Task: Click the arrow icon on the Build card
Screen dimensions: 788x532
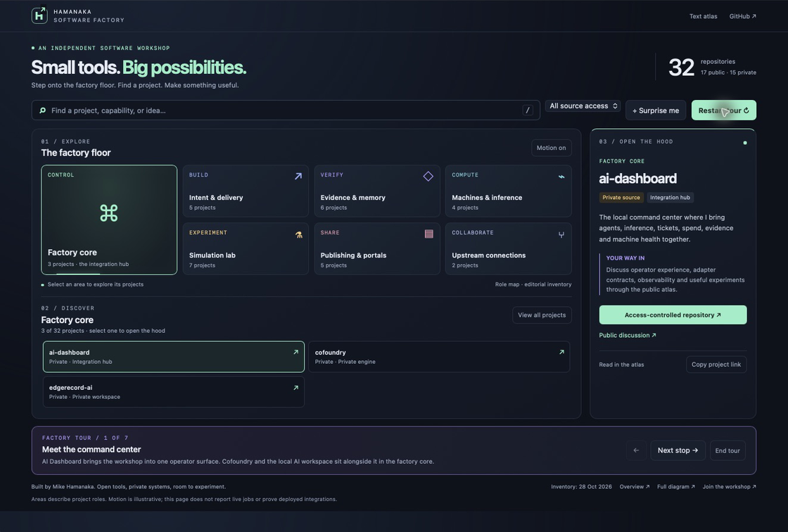Action: 298,176
